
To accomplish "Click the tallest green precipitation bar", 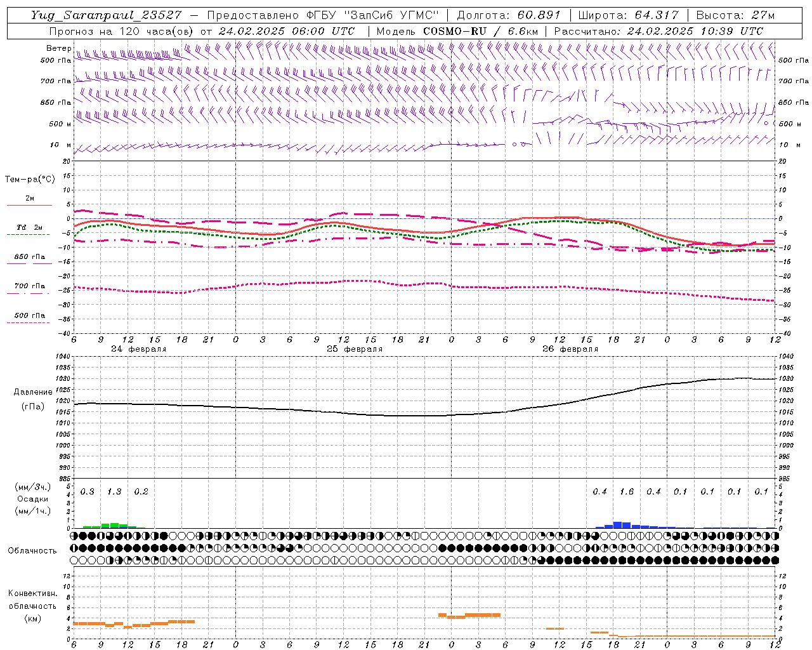I will pyautogui.click(x=114, y=526).
